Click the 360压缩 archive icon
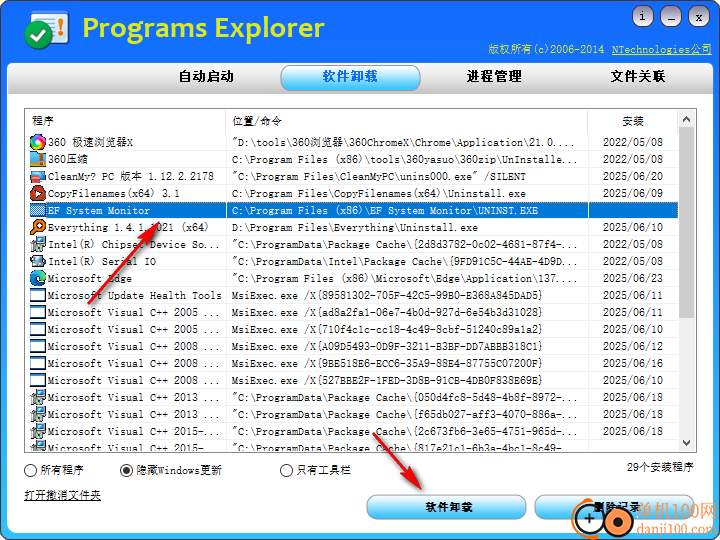Screen dimensions: 720x540 click(x=38, y=159)
